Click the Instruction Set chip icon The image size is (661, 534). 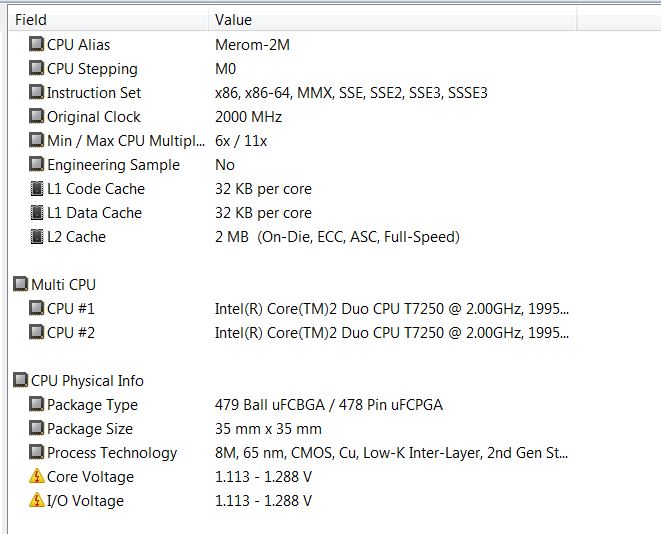(x=37, y=93)
